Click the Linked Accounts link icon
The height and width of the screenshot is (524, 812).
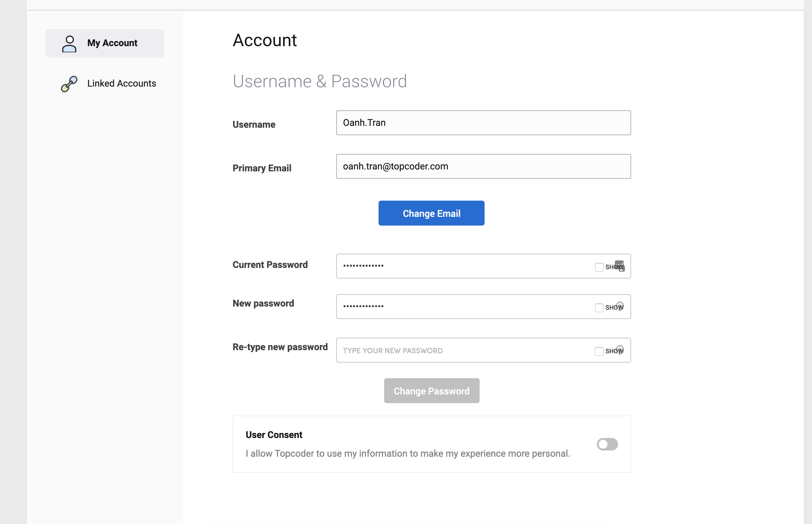coord(69,84)
